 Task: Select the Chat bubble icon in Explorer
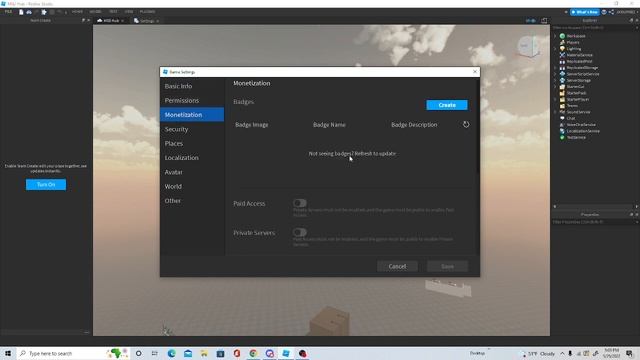point(562,118)
